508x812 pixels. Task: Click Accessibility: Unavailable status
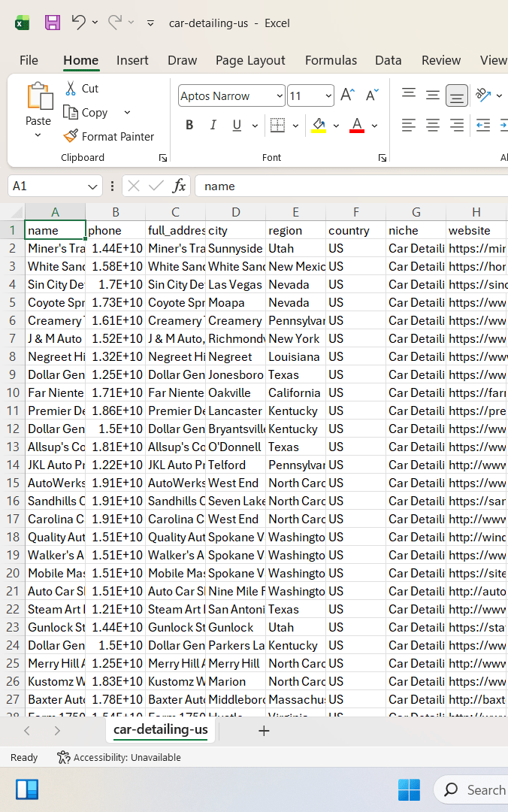tap(119, 758)
